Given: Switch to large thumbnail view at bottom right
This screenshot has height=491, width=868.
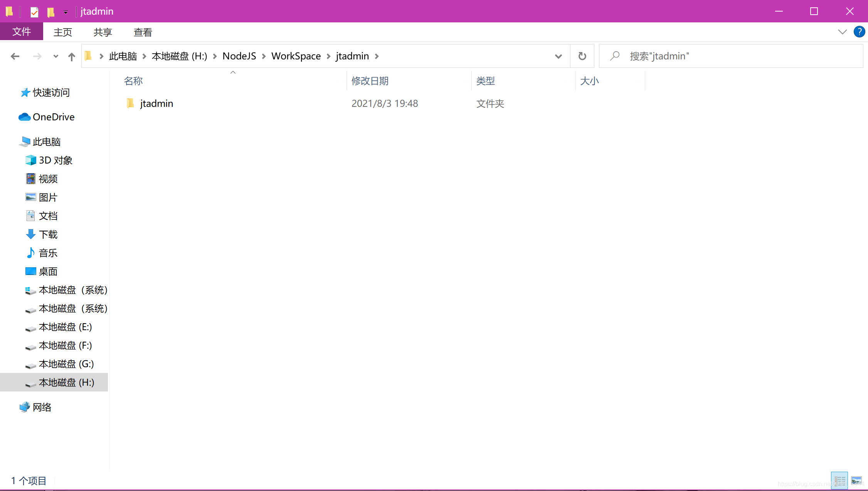Looking at the screenshot, I should pyautogui.click(x=857, y=481).
